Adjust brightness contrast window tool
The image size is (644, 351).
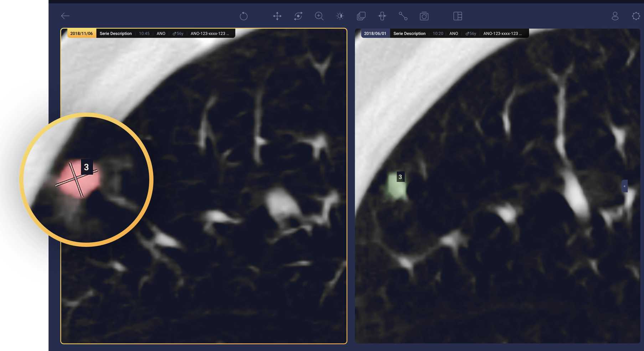pyautogui.click(x=340, y=16)
